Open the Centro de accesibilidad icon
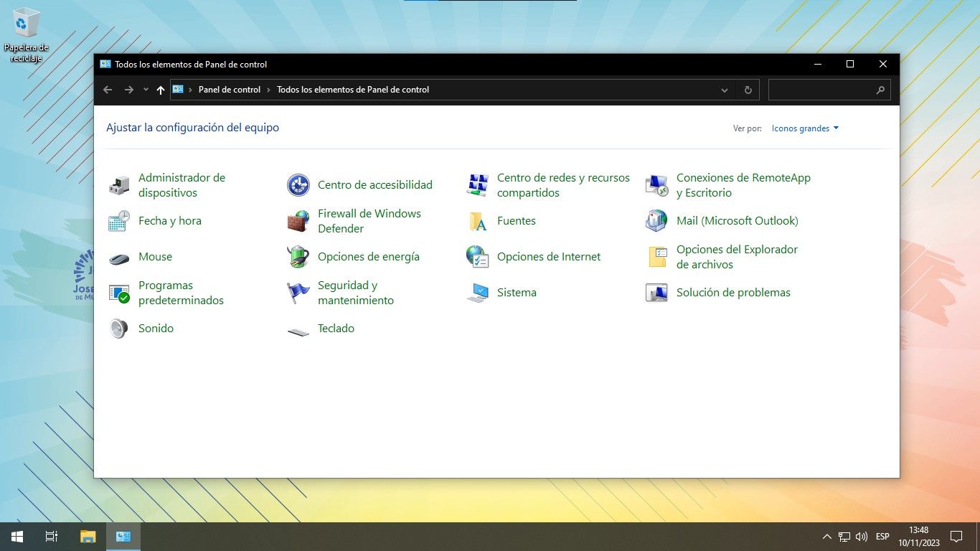The width and height of the screenshot is (980, 551). click(298, 185)
